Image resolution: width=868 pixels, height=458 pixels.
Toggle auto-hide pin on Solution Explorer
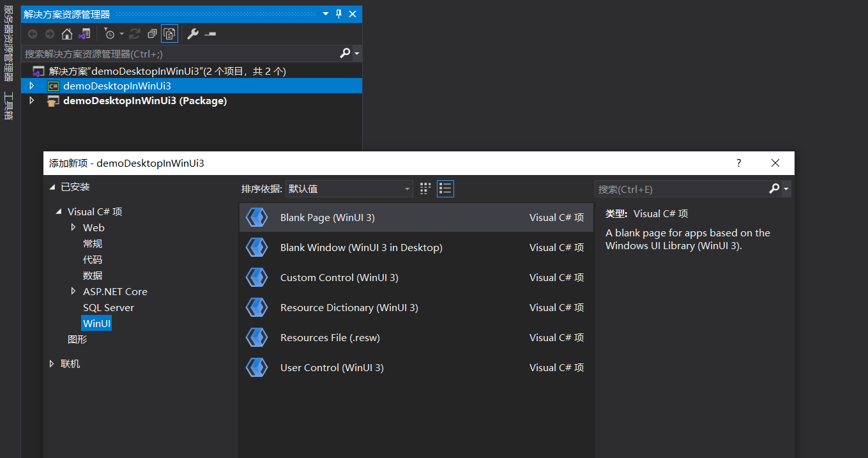pos(339,14)
